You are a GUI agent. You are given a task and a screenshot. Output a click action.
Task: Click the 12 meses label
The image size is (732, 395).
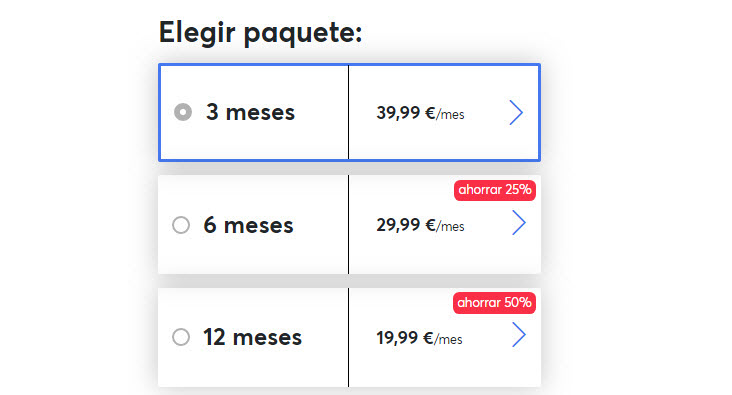tap(253, 338)
